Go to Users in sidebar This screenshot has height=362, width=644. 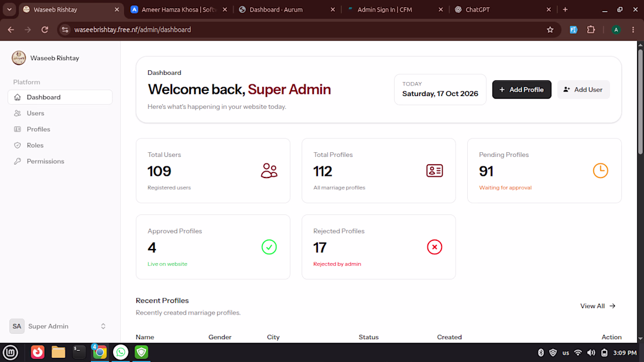pos(60,113)
